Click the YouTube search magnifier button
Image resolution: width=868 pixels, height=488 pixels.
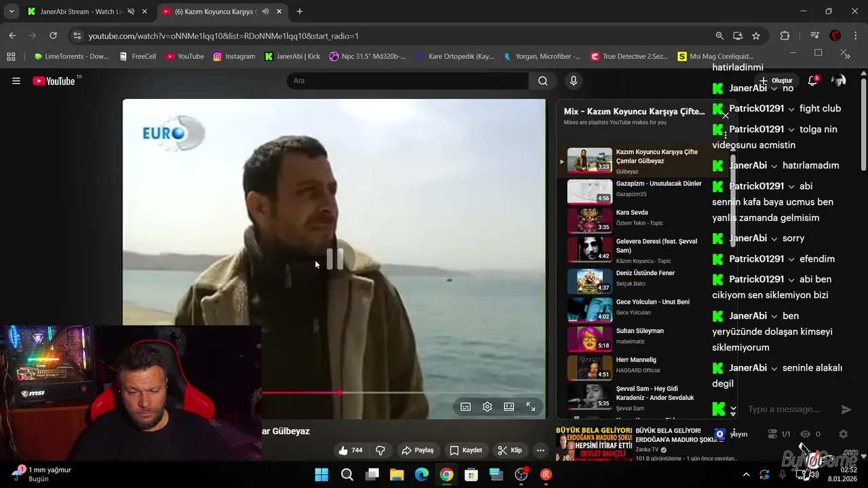click(x=542, y=81)
